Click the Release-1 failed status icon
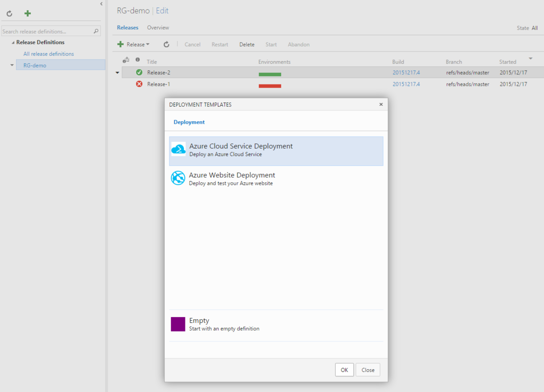Screen dimensions: 544x392 [x=139, y=84]
